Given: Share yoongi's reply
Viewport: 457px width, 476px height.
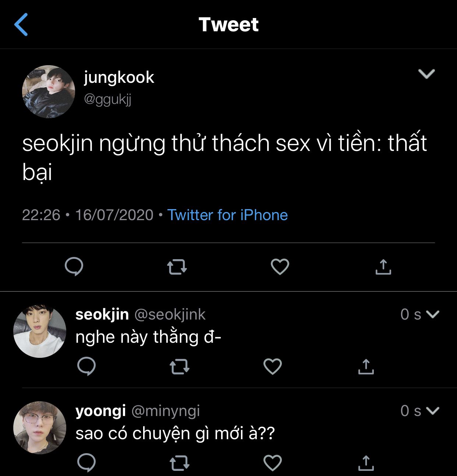Looking at the screenshot, I should [366, 463].
